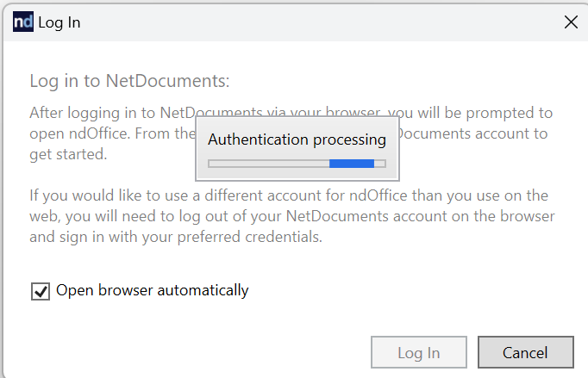The width and height of the screenshot is (588, 378).
Task: Click the grayed-out Log In button
Action: [419, 352]
